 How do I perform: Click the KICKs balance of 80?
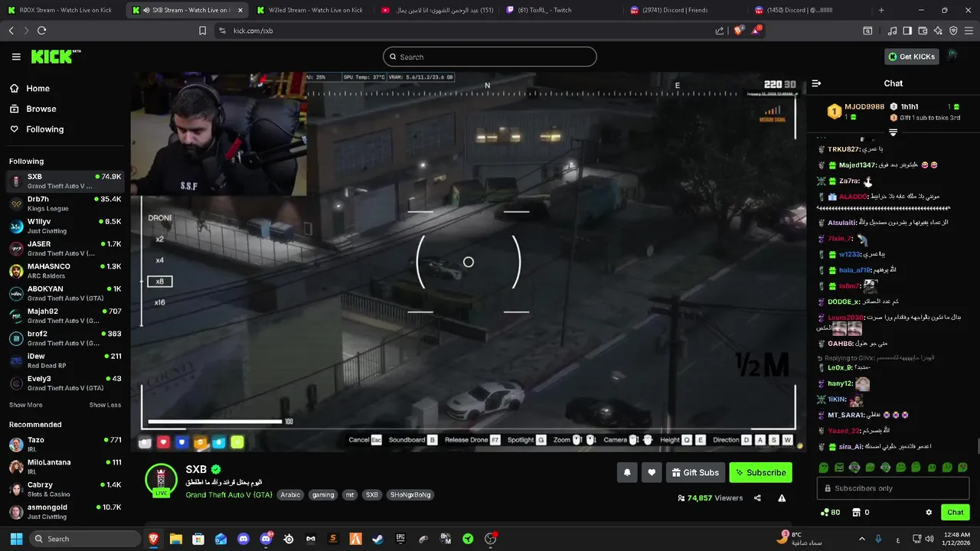[830, 513]
